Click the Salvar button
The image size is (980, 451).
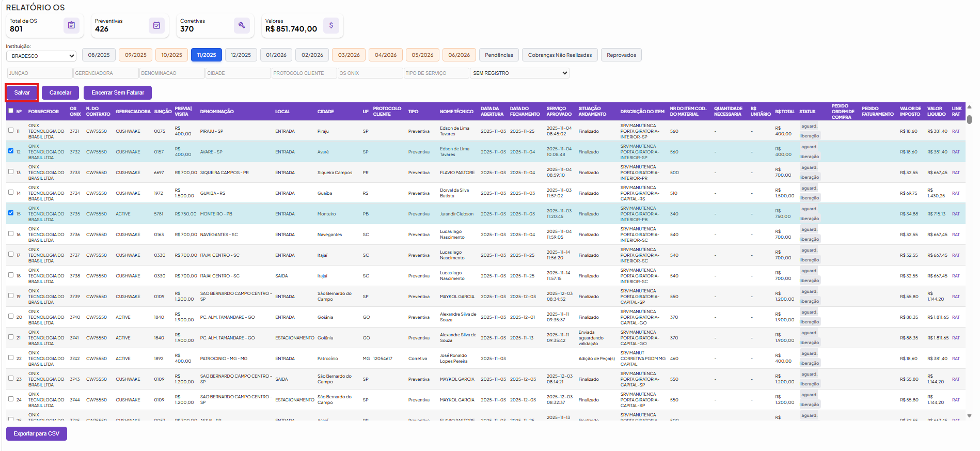coord(22,92)
